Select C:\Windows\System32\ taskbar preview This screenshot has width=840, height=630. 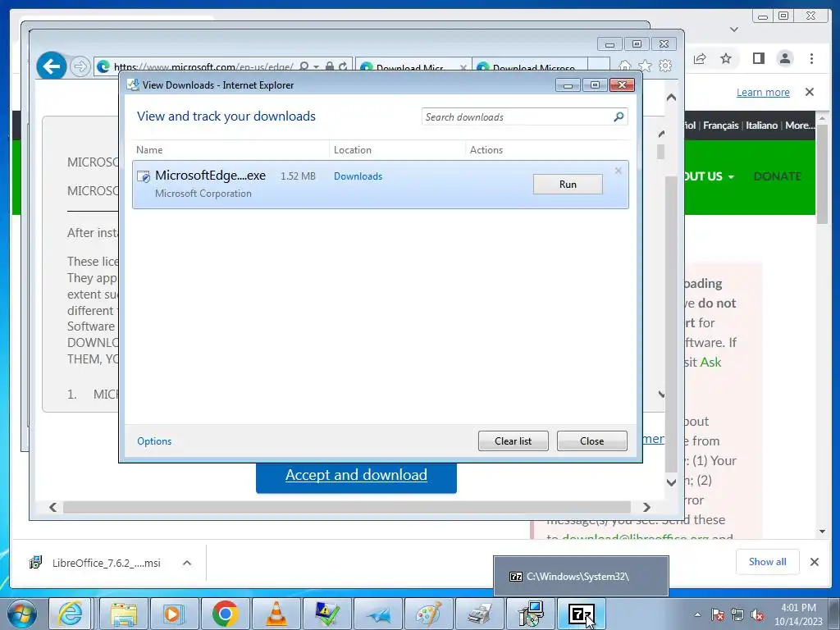581,577
